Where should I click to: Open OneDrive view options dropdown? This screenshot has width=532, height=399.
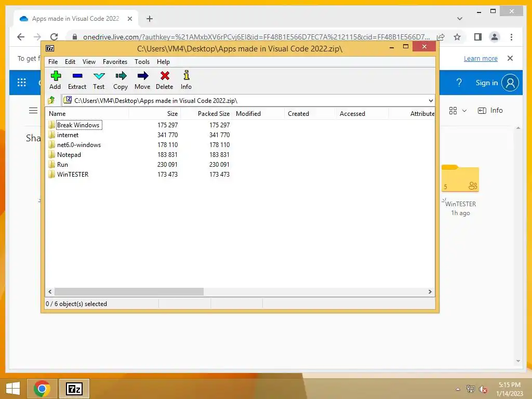pyautogui.click(x=458, y=111)
